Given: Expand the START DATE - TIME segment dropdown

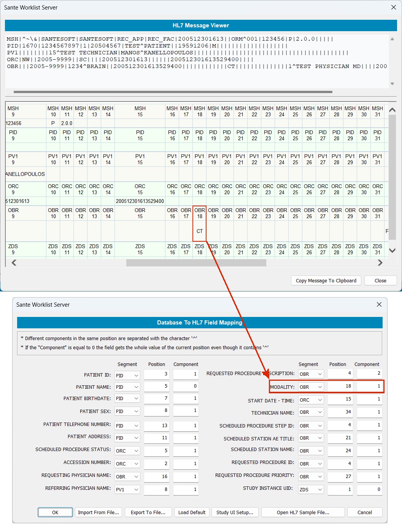Looking at the screenshot, I should (x=311, y=400).
